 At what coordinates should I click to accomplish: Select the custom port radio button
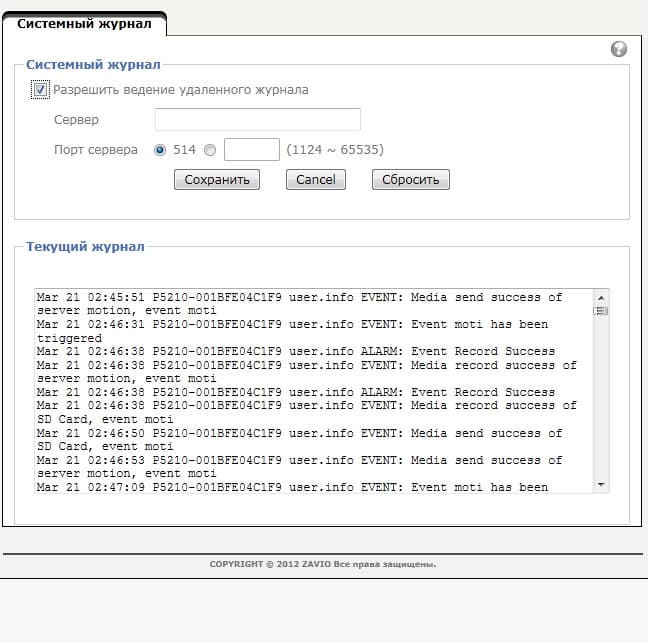(210, 150)
